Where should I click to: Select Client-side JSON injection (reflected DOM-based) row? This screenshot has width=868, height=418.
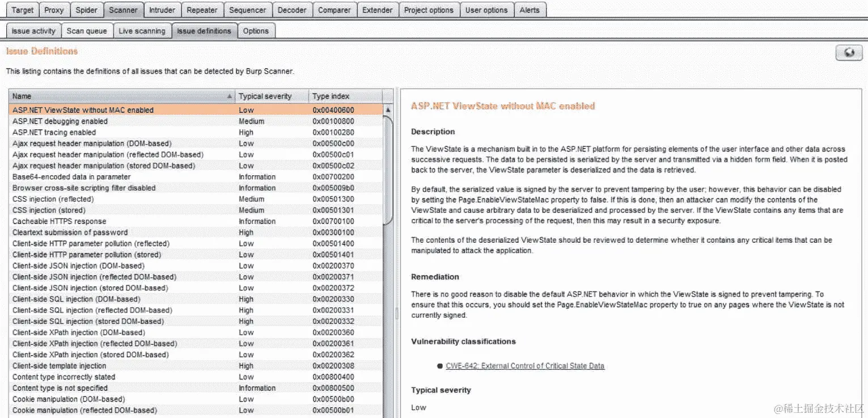coord(196,277)
